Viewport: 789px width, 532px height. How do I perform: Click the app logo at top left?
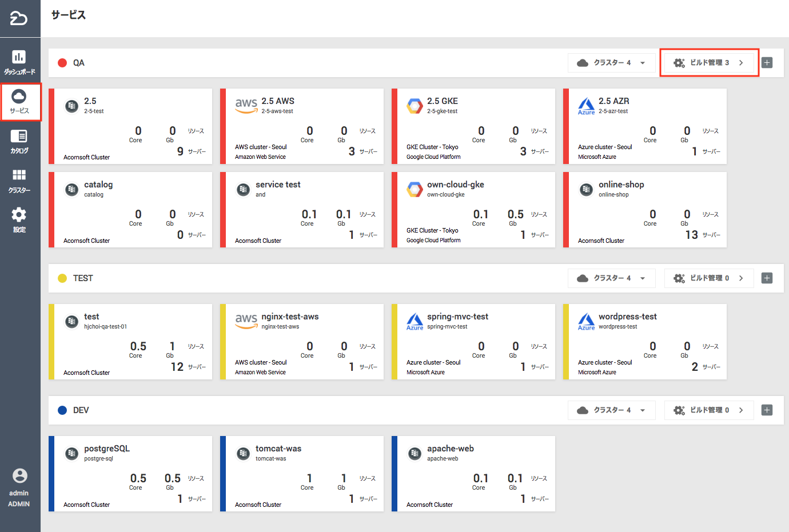pos(19,18)
